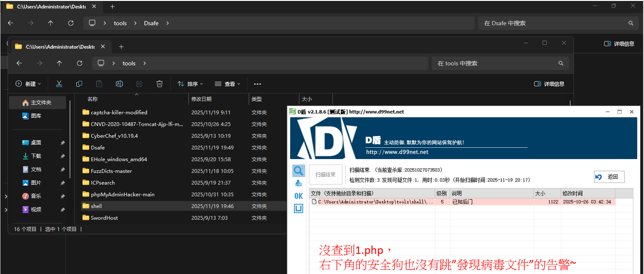644x274 pixels.
Task: Click search icon in tools window search box
Action: tap(561, 63)
